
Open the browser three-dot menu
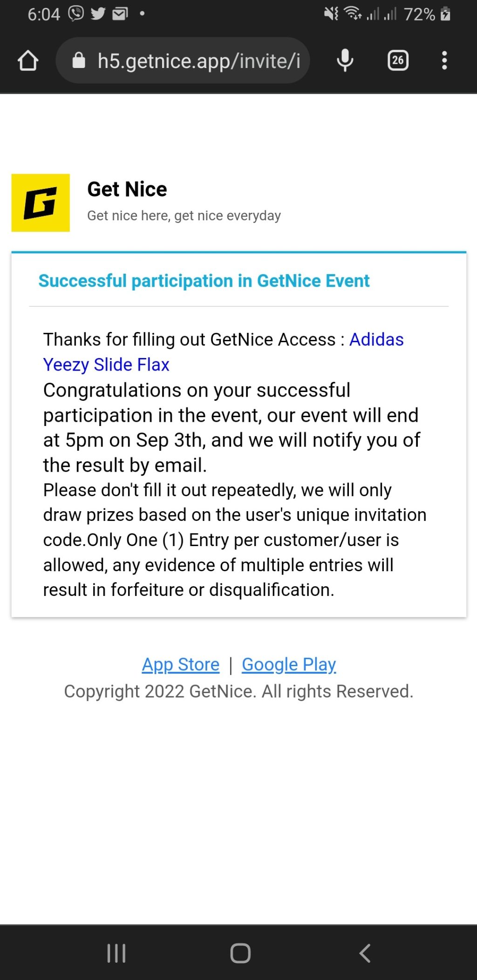(444, 61)
